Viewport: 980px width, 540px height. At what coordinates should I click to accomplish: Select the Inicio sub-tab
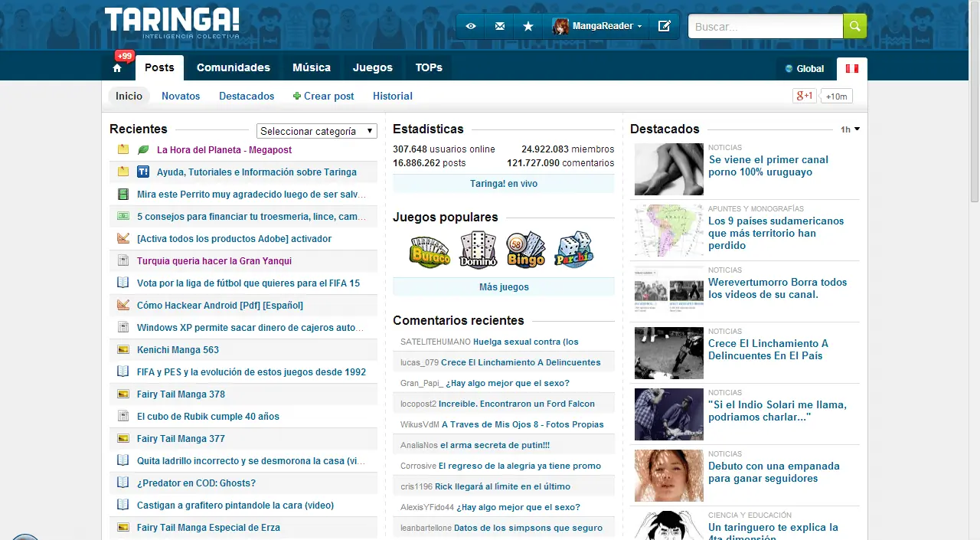click(129, 96)
